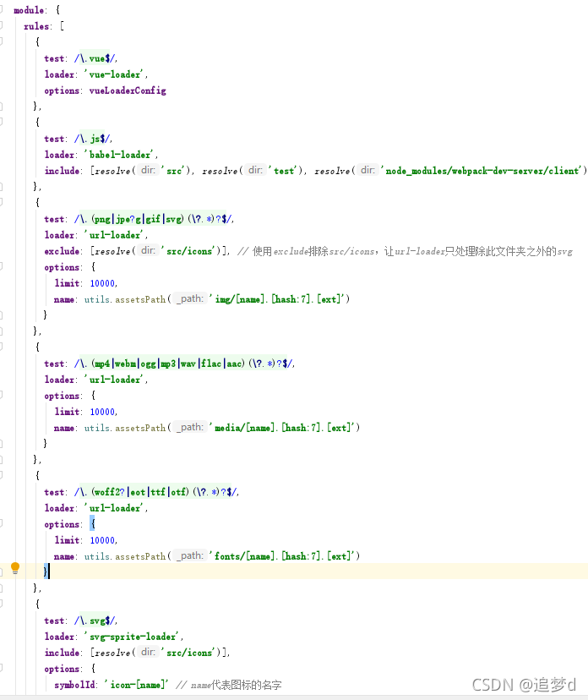The image size is (588, 700).
Task: Select the 'svg-sprite-loader' string
Action: [x=132, y=637]
